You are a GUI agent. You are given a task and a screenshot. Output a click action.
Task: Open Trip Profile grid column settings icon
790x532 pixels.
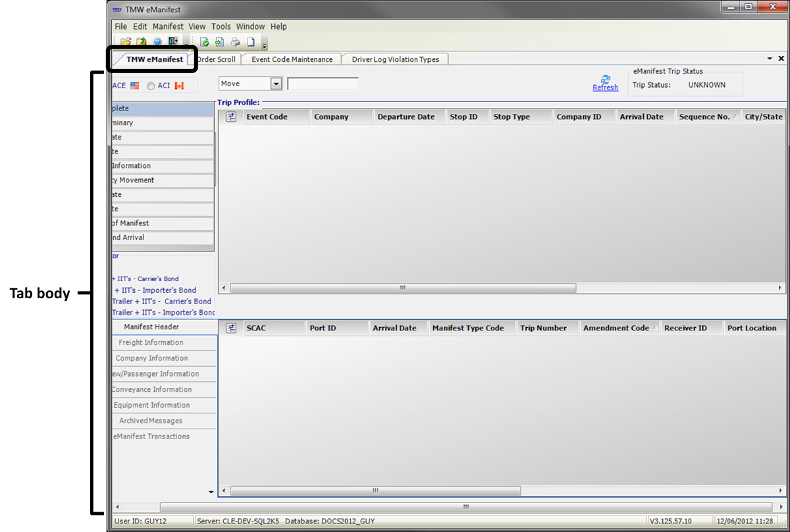click(231, 117)
